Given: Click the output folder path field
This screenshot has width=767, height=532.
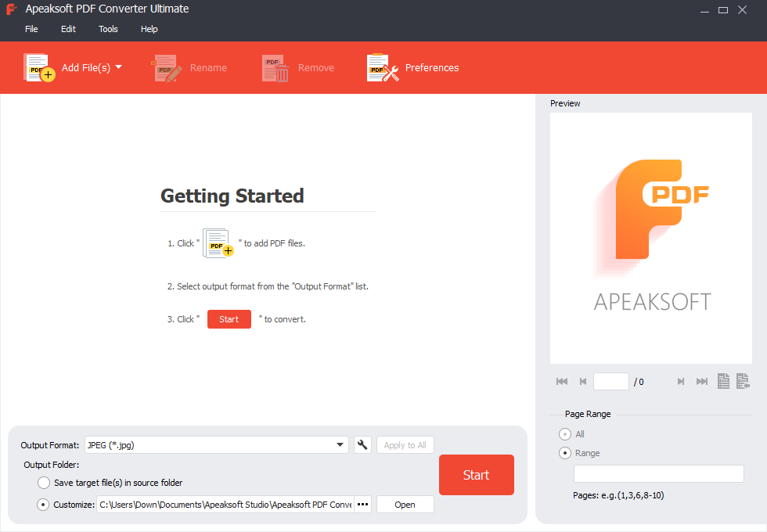Looking at the screenshot, I should tap(225, 505).
